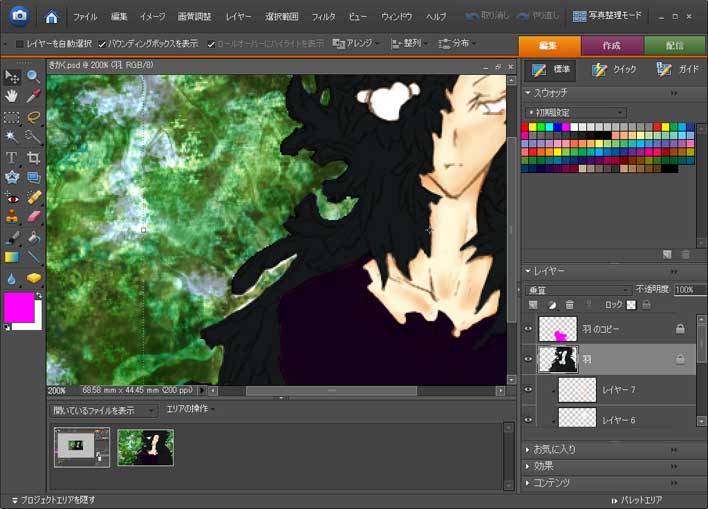
Task: Click the パレットエリア button
Action: tap(637, 500)
